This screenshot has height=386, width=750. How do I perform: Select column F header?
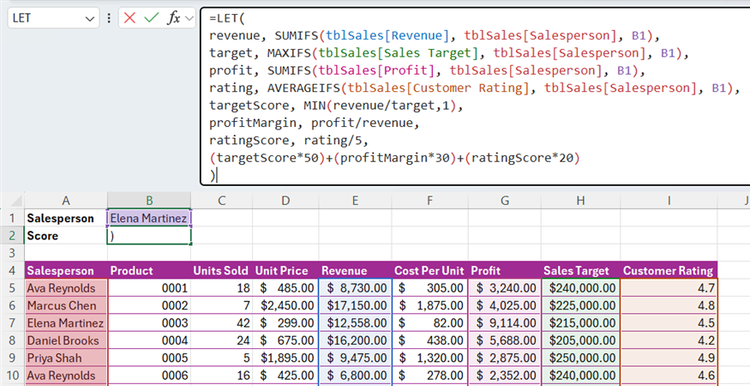(430, 200)
